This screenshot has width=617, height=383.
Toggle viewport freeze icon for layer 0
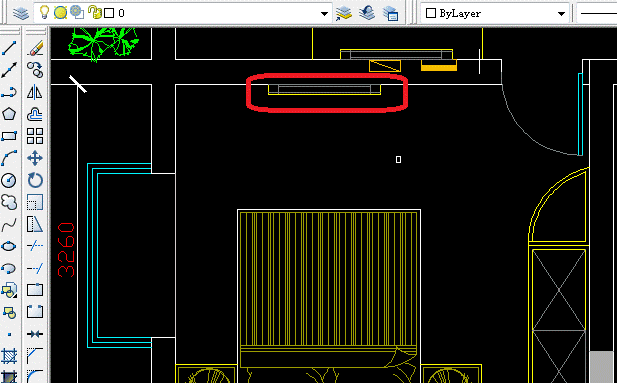click(x=77, y=13)
